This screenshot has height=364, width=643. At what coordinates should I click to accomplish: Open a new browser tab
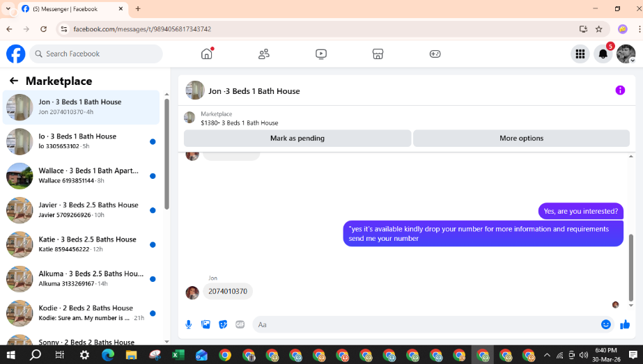(138, 8)
